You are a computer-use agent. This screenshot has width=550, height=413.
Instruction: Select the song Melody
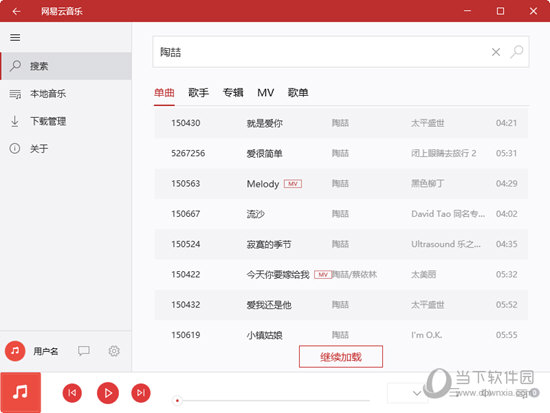click(263, 184)
